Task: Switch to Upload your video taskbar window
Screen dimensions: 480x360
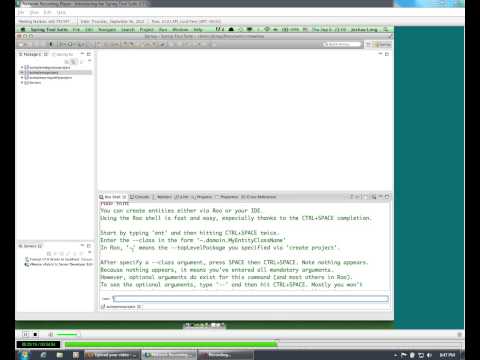Action: 112,355
